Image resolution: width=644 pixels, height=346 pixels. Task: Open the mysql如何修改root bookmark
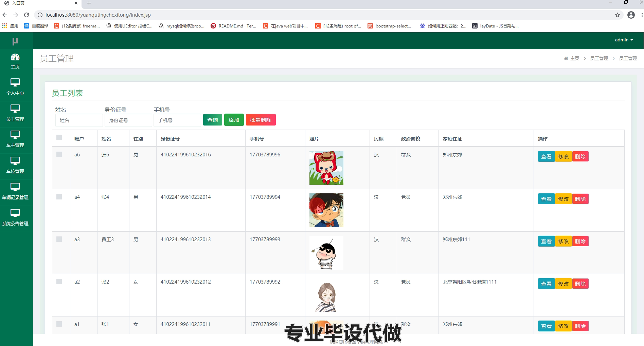182,26
